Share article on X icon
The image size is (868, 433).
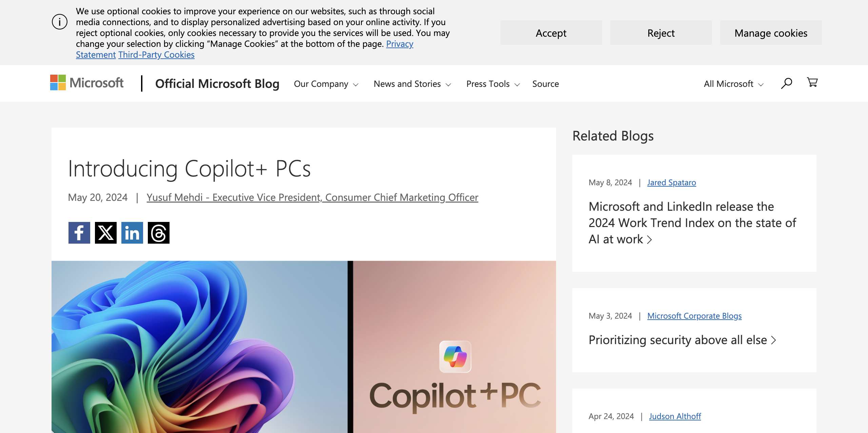click(105, 233)
